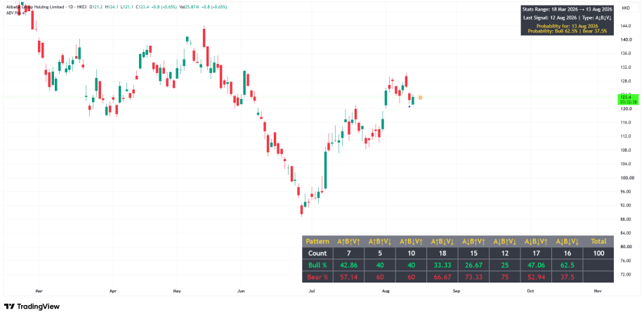The image size is (644, 317).
Task: Click the 132.0 price axis label
Action: (x=626, y=67)
